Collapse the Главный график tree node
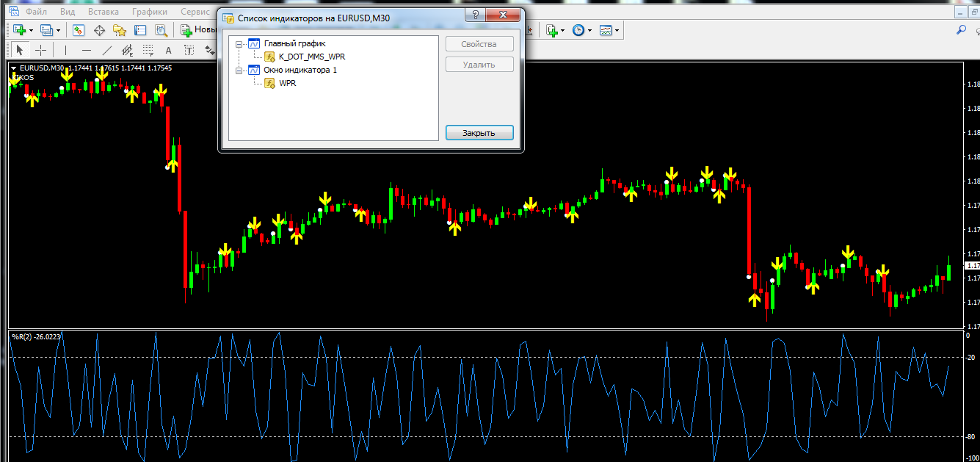Screen dimensions: 980x462 coord(238,44)
